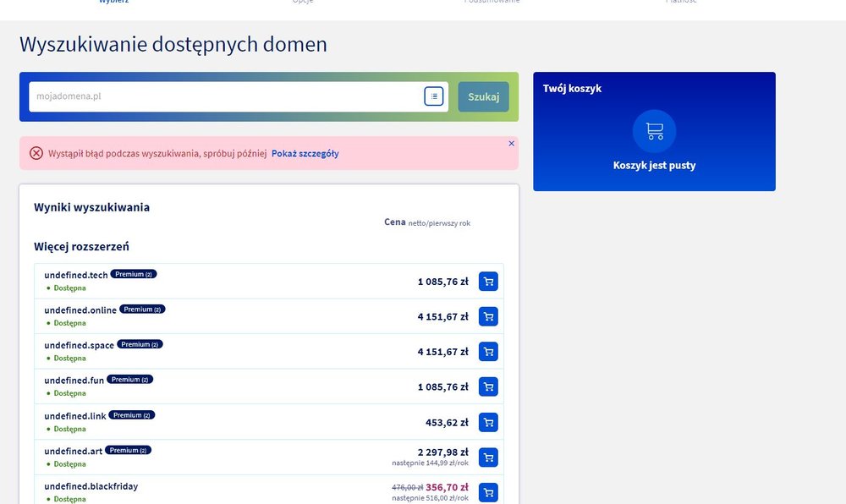
Task: Click the cart icon for undefined.blackfriday
Action: pos(488,491)
